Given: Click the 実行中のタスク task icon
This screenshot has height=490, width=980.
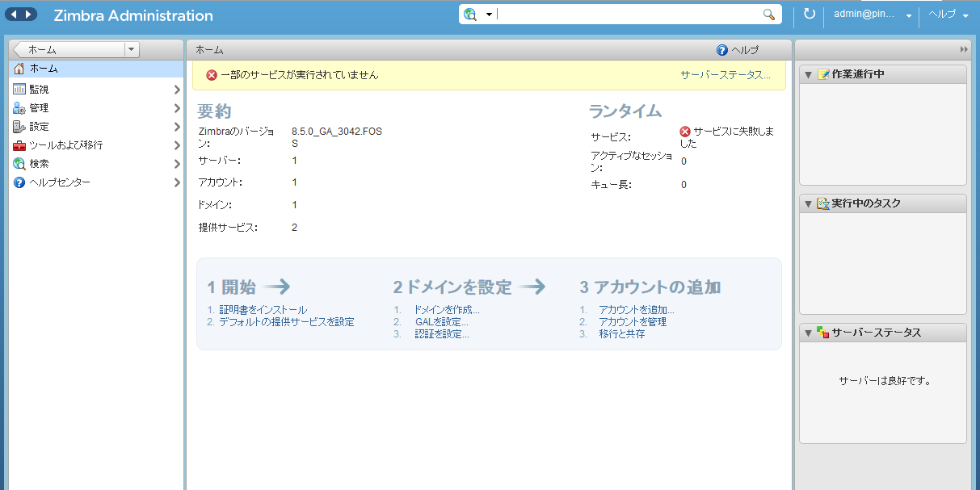Looking at the screenshot, I should pos(823,203).
